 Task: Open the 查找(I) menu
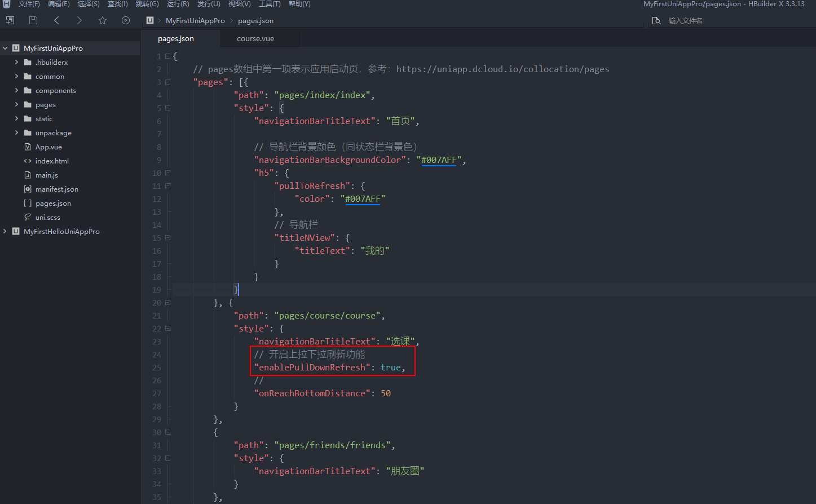pyautogui.click(x=118, y=4)
